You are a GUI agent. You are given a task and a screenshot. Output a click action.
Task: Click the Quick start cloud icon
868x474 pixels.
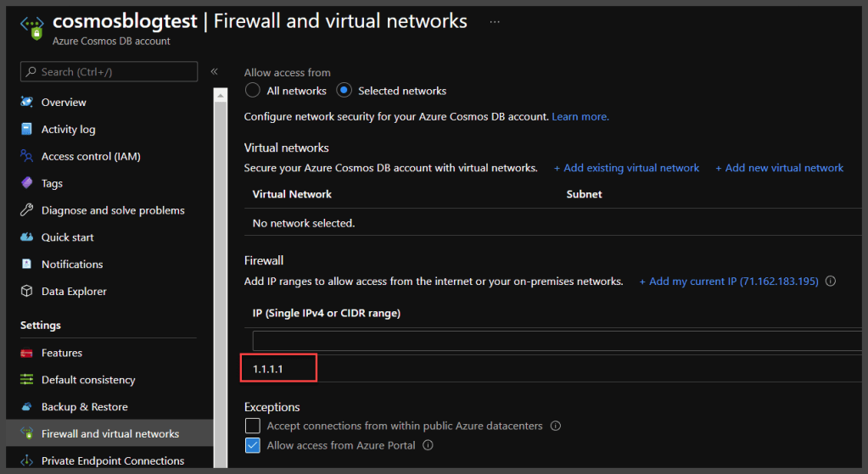click(x=26, y=237)
